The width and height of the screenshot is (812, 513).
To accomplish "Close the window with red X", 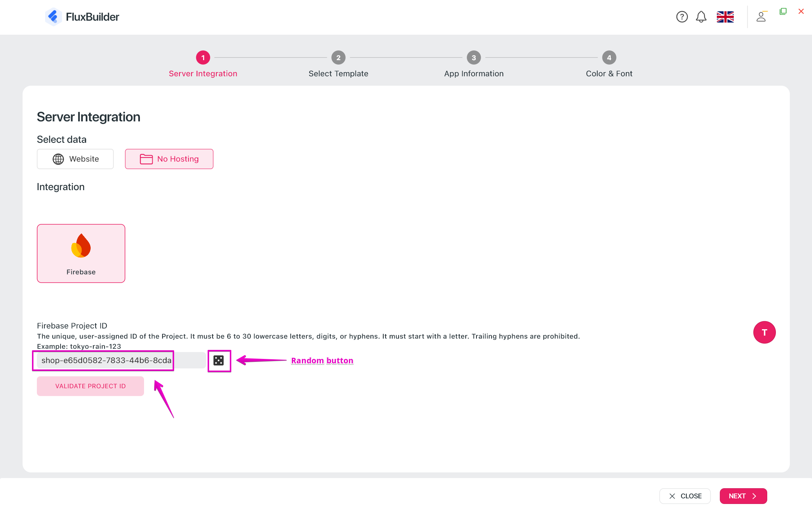I will coord(801,11).
